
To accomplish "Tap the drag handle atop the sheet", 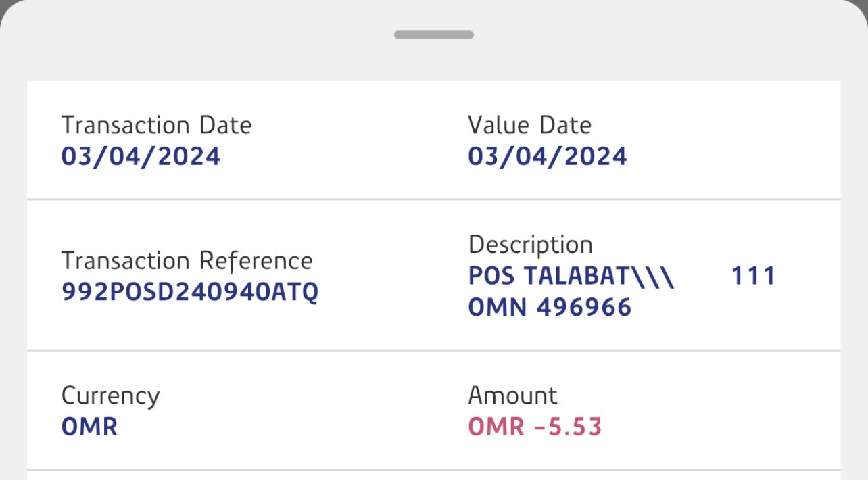I will pyautogui.click(x=434, y=35).
